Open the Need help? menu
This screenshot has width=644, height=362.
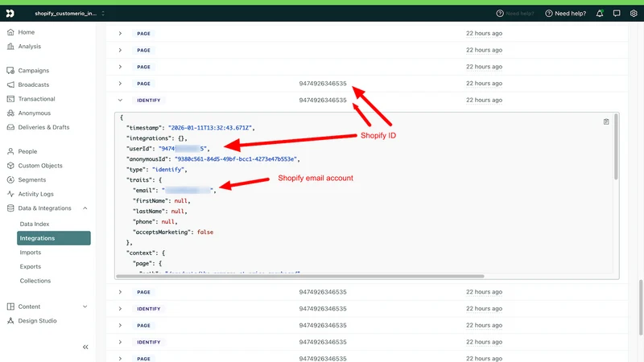coord(566,14)
